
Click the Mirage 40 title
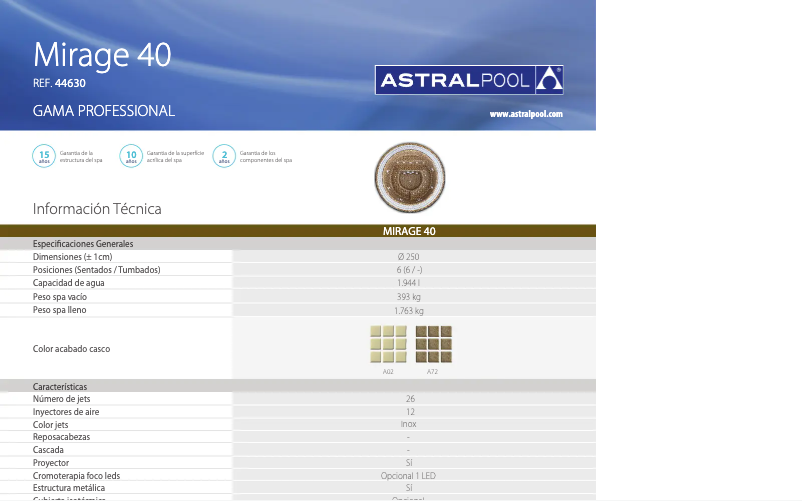click(101, 54)
